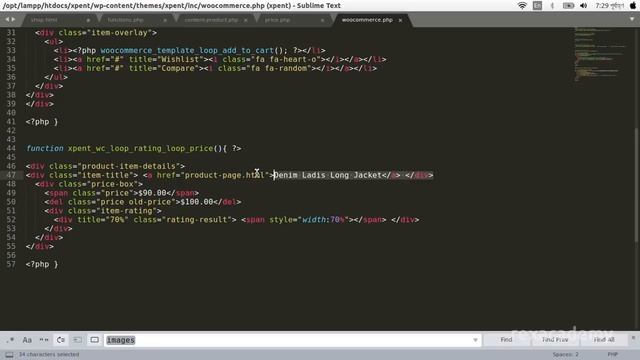Open the tab list dropdown arrow
Screen dimensions: 640x360
632,19
